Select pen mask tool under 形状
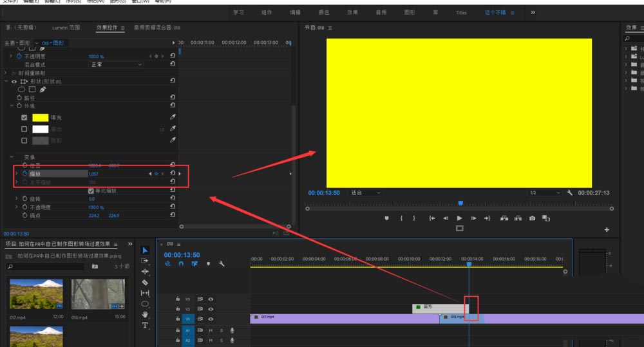644x347 pixels. (43, 89)
